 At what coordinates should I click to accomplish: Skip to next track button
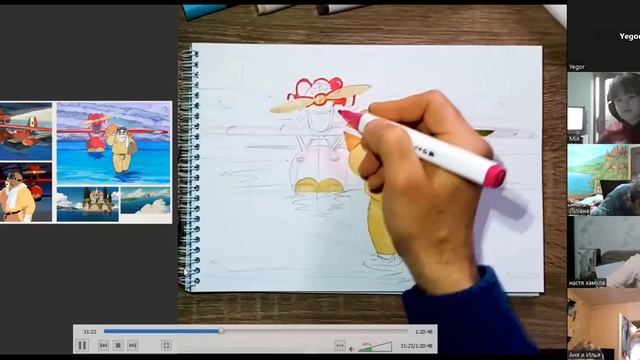[x=133, y=345]
